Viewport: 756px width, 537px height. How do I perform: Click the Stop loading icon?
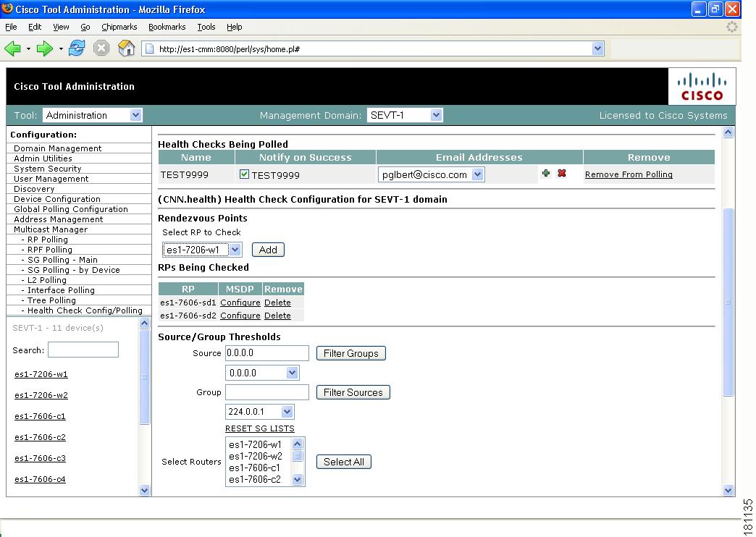[101, 48]
